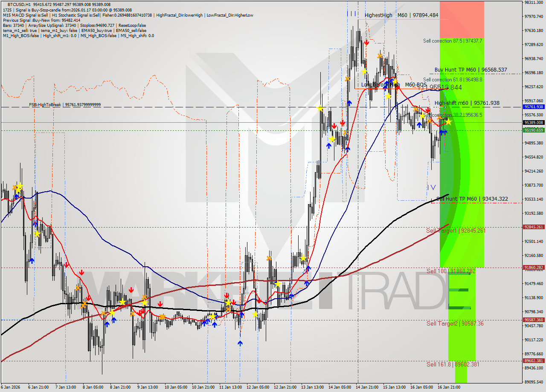Select the red sell arrow at the 14 Jan peak
This screenshot has height=392, width=546.
pyautogui.click(x=367, y=42)
